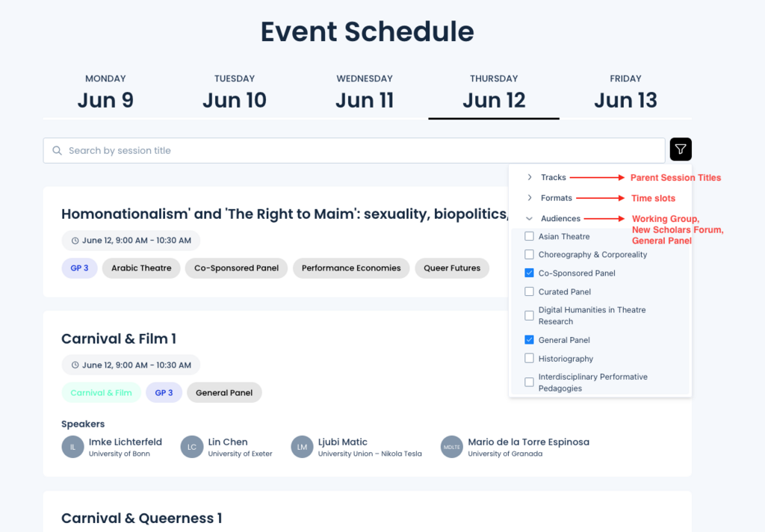Image resolution: width=765 pixels, height=532 pixels.
Task: Click the General Panel tag on Carnival & Film 1
Action: [x=224, y=392]
